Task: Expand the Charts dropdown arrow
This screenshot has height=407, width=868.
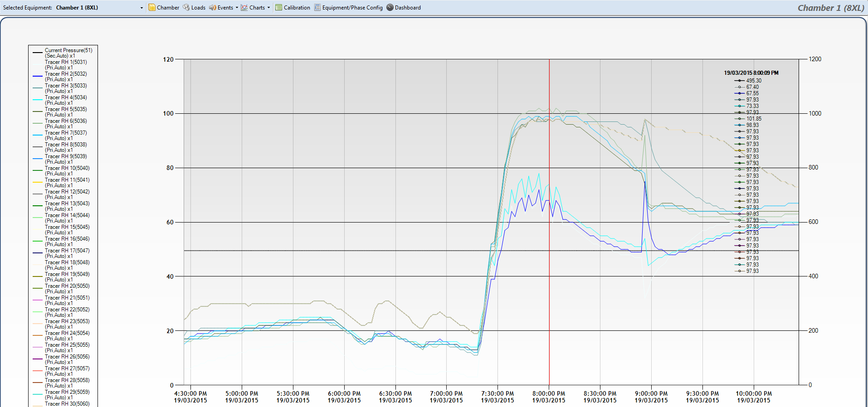Action: (x=268, y=8)
